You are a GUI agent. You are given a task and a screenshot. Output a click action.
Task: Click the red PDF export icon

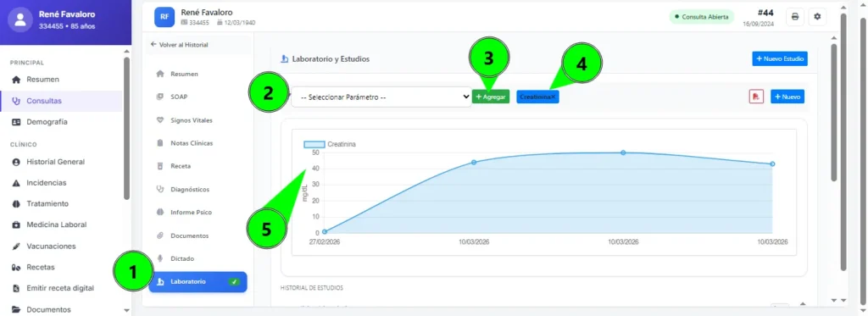pyautogui.click(x=755, y=97)
